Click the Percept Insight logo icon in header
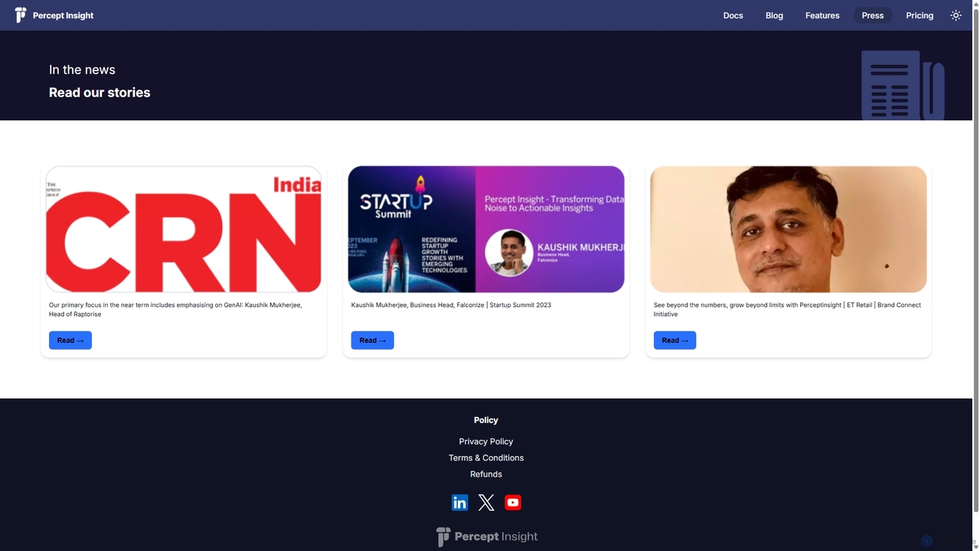Viewport: 980px width, 551px height. (21, 15)
